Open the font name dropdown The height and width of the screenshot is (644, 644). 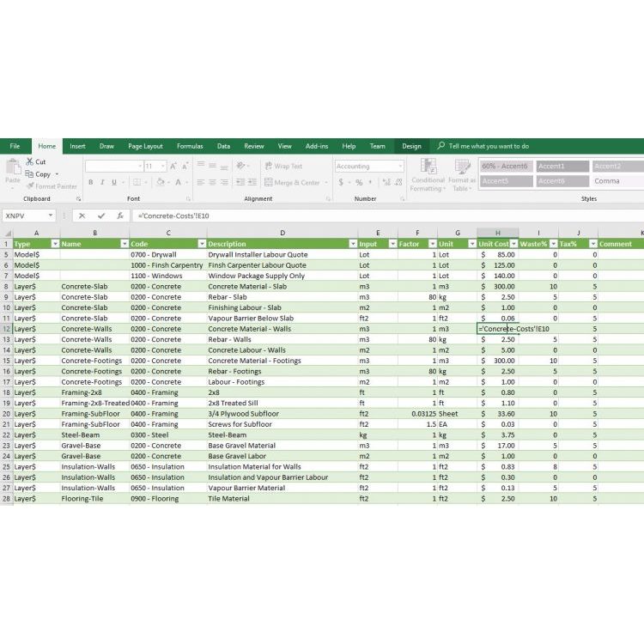[140, 166]
